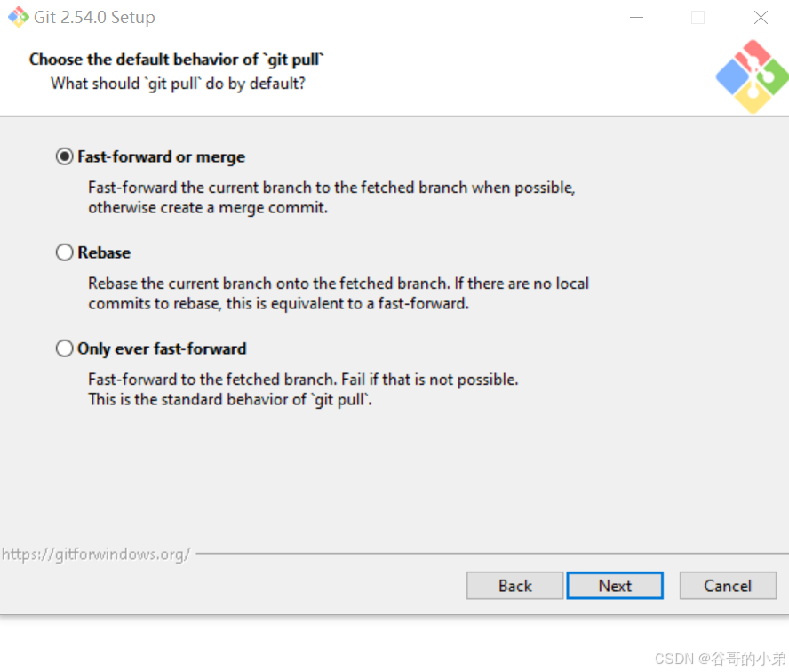Close the Git Setup window
This screenshot has height=672, width=789.
[x=761, y=17]
